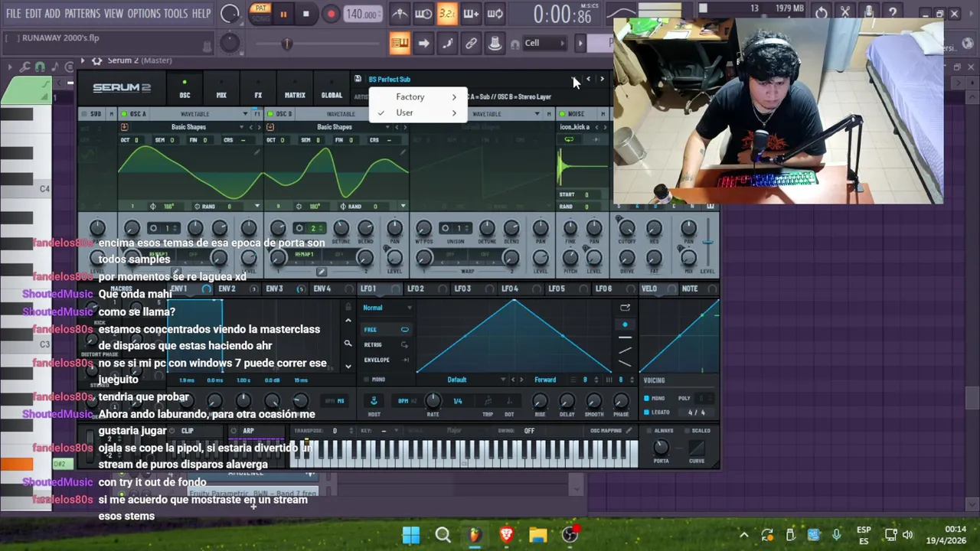Click the snap magnet icon beside Cell
Image resolution: width=980 pixels, height=551 pixels.
(515, 44)
